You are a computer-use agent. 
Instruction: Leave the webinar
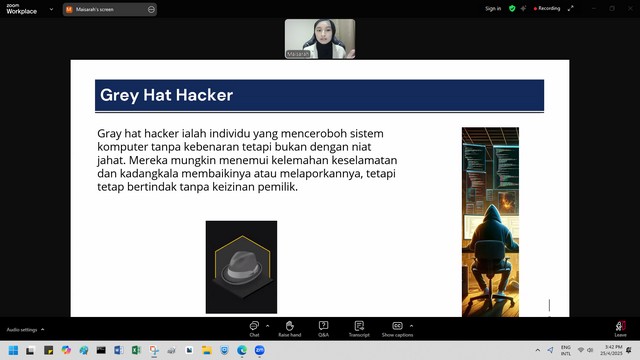pos(620,329)
